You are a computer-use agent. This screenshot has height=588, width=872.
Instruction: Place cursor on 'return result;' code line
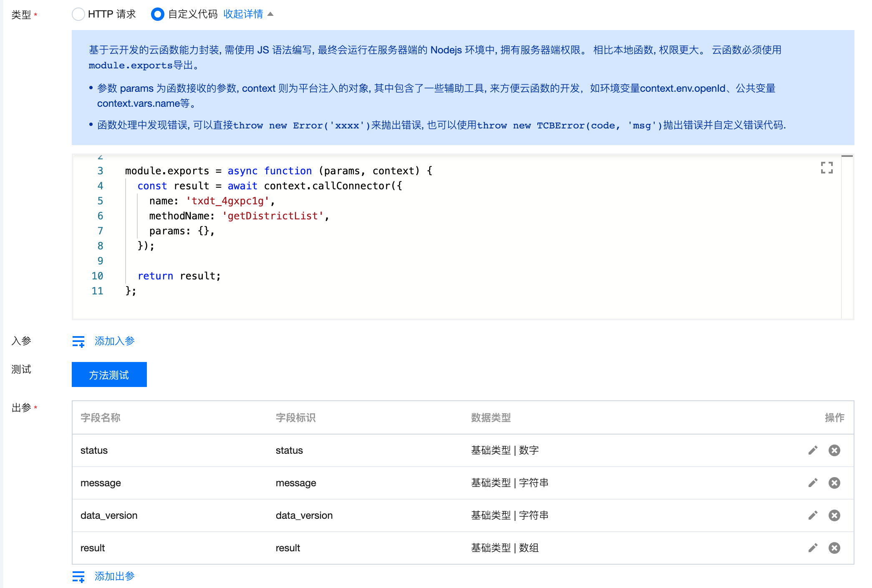tap(179, 276)
